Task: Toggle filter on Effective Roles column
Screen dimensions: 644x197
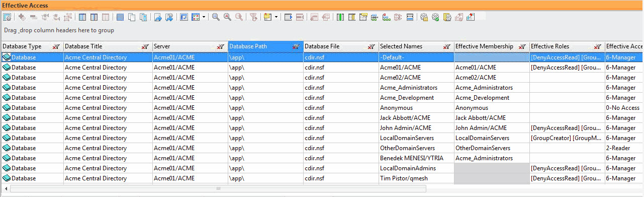Action: click(597, 46)
